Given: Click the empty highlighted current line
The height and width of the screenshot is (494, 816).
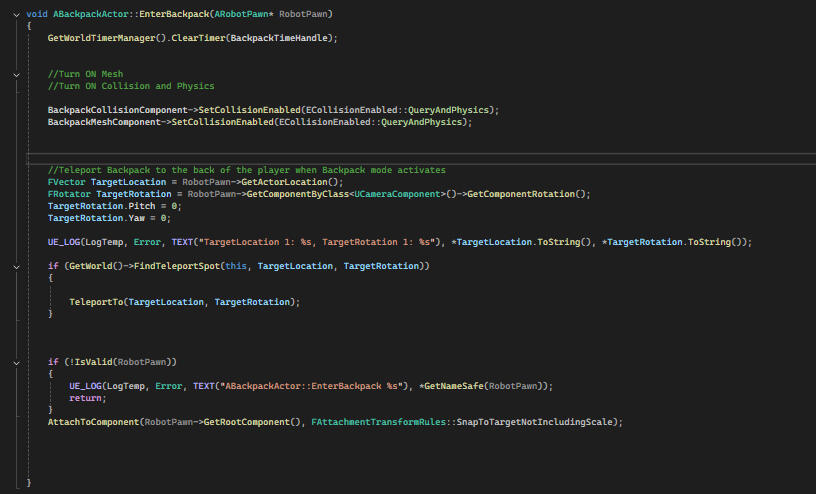Looking at the screenshot, I should pos(400,156).
